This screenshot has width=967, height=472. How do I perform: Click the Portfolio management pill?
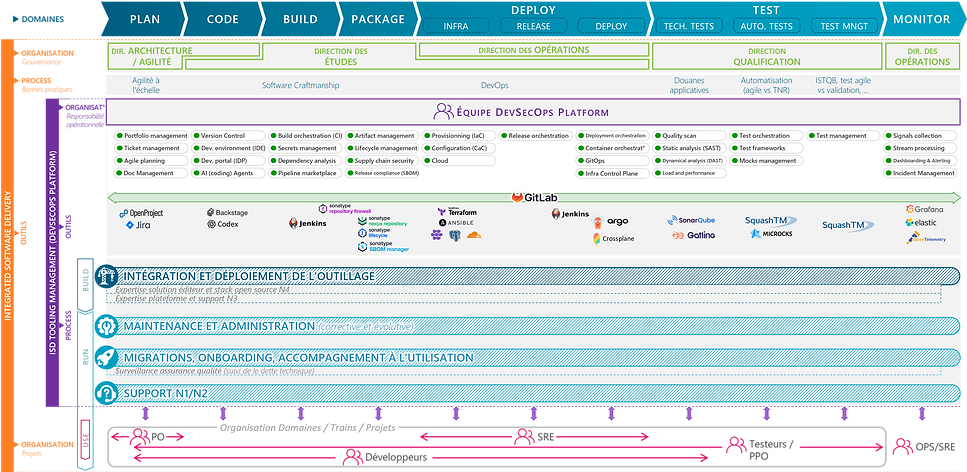click(x=150, y=136)
